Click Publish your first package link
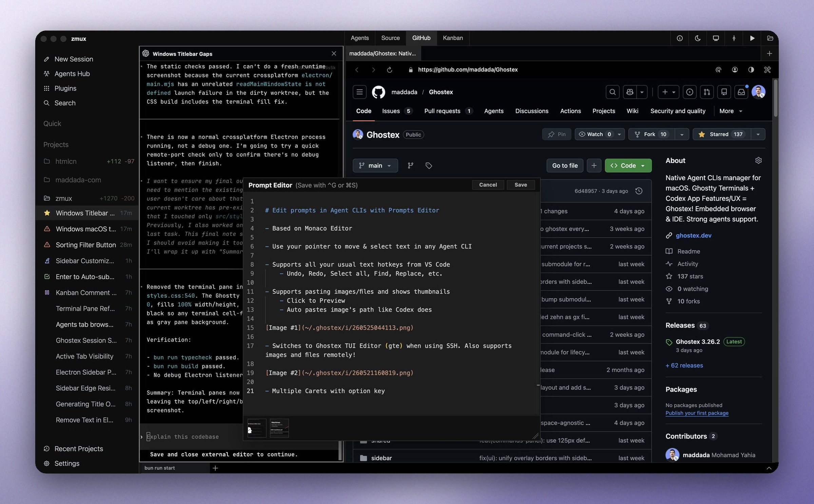Image resolution: width=814 pixels, height=504 pixels. tap(697, 413)
